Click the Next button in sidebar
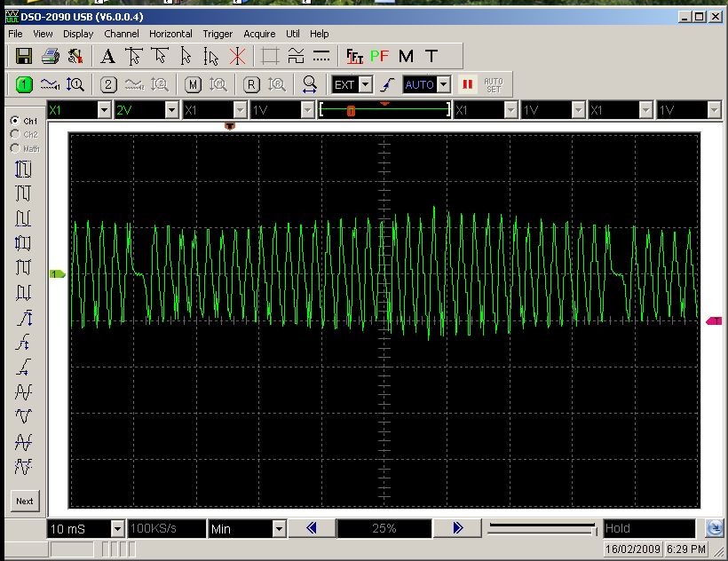The image size is (728, 561). coord(25,502)
